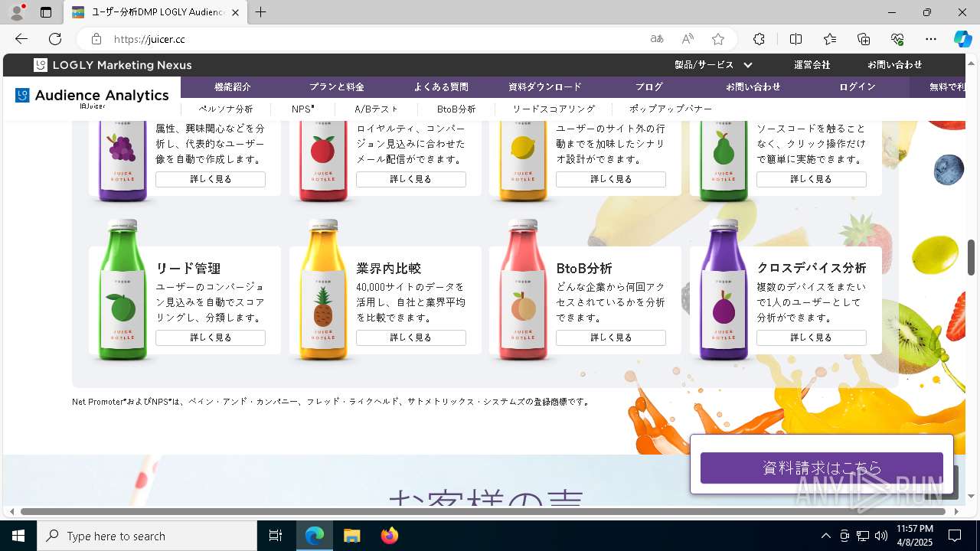This screenshot has width=980, height=551.
Task: Launch Firefox from the taskbar
Action: click(x=390, y=536)
